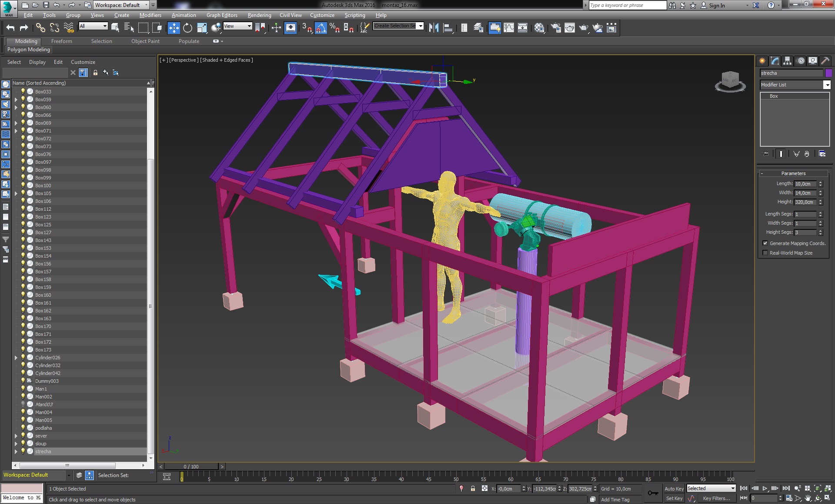Toggle Generate Mapping Coords checkbox

(765, 243)
